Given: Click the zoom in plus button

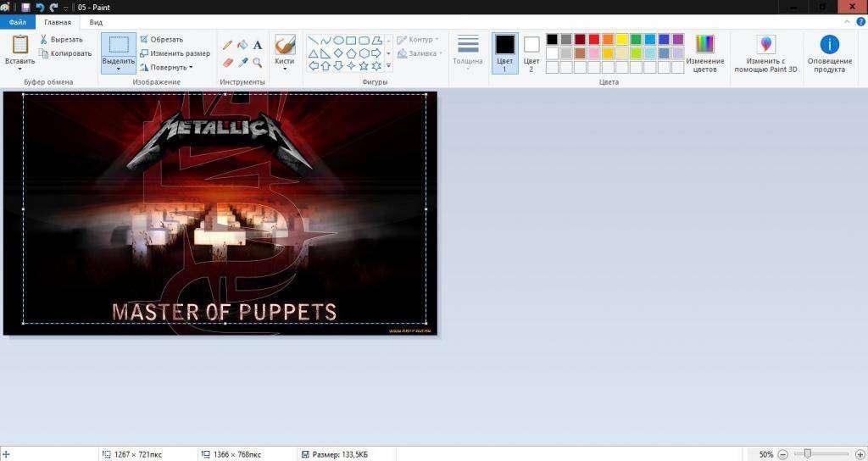Looking at the screenshot, I should pos(860,454).
